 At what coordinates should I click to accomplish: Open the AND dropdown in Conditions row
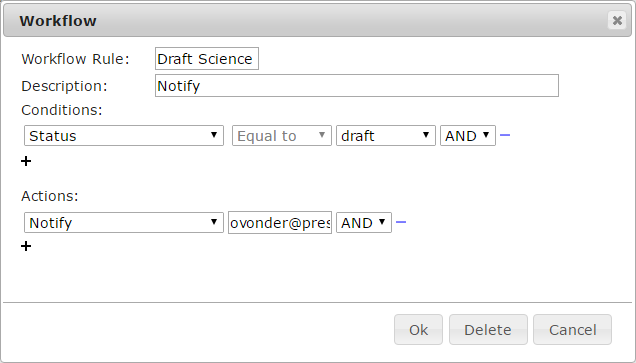click(x=468, y=135)
